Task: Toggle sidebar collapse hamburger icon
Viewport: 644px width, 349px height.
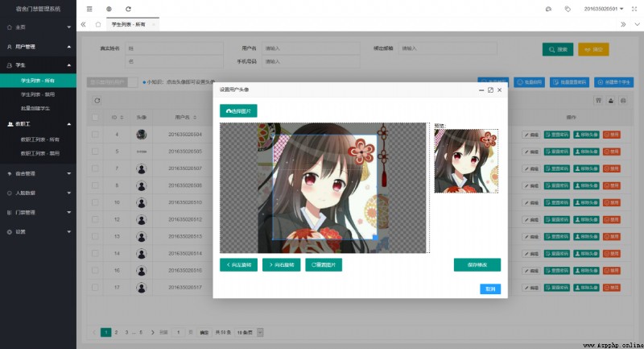Action: (x=89, y=9)
